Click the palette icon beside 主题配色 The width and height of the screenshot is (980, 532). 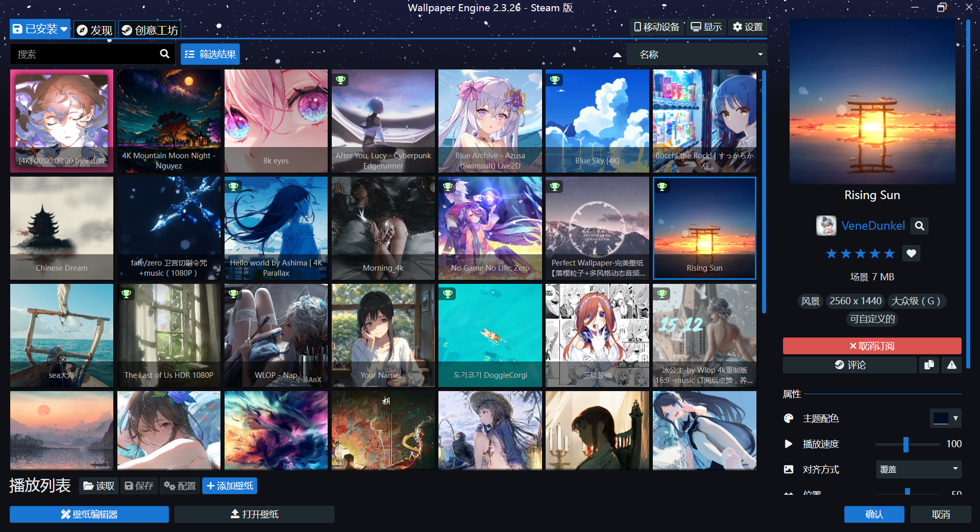click(789, 419)
